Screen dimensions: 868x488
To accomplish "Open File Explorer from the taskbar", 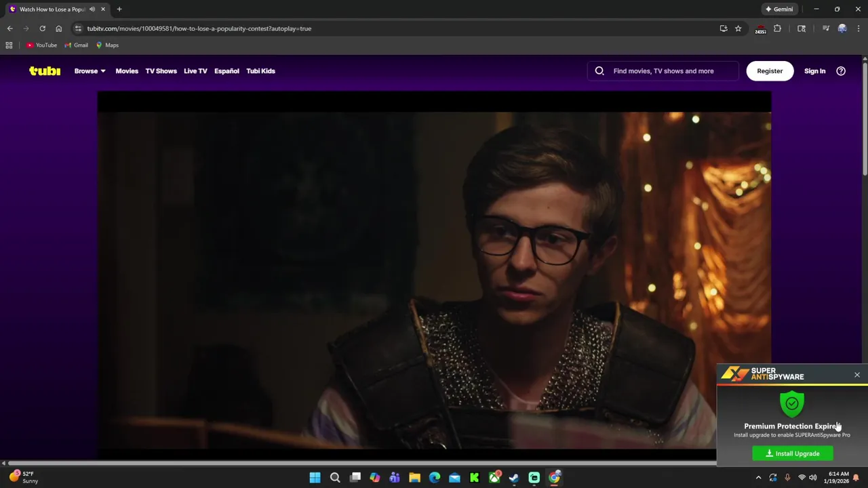I will 414,478.
